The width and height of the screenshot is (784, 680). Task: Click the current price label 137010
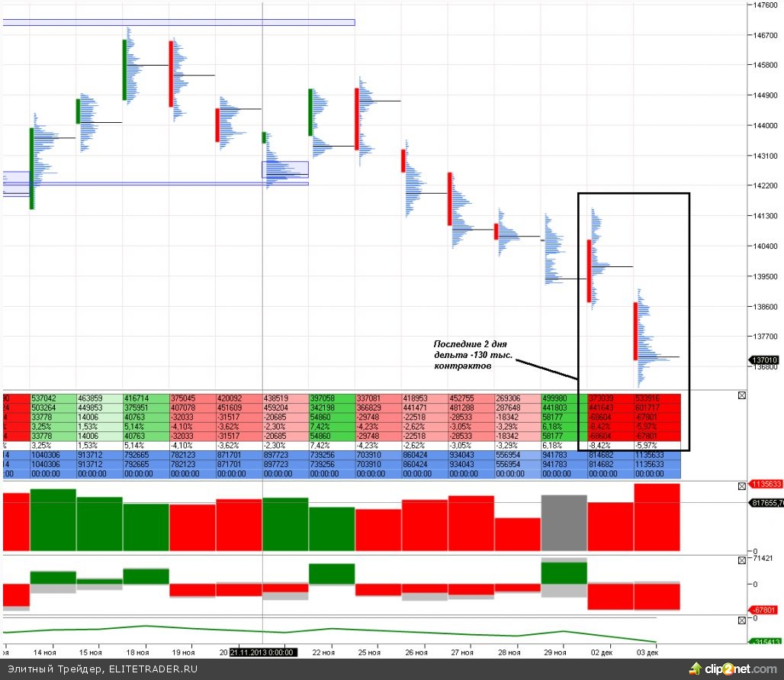pyautogui.click(x=764, y=359)
